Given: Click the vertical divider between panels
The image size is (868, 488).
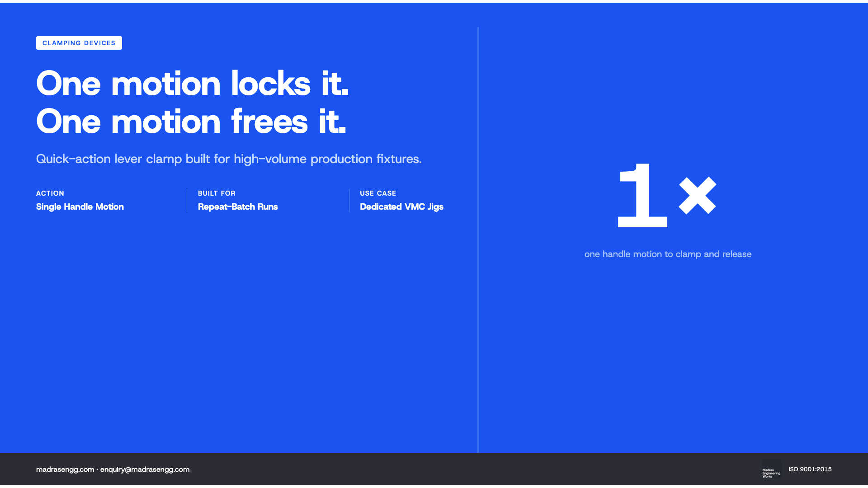Looking at the screenshot, I should (x=478, y=239).
